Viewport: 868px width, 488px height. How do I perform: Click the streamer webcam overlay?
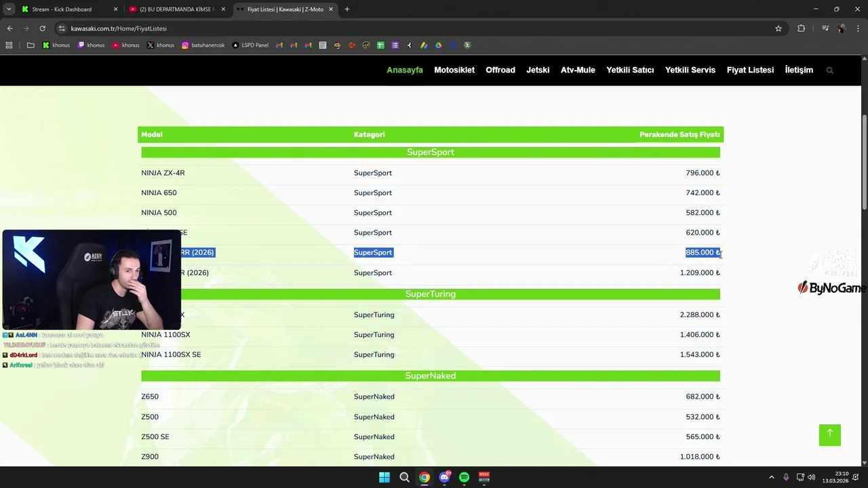[92, 279]
